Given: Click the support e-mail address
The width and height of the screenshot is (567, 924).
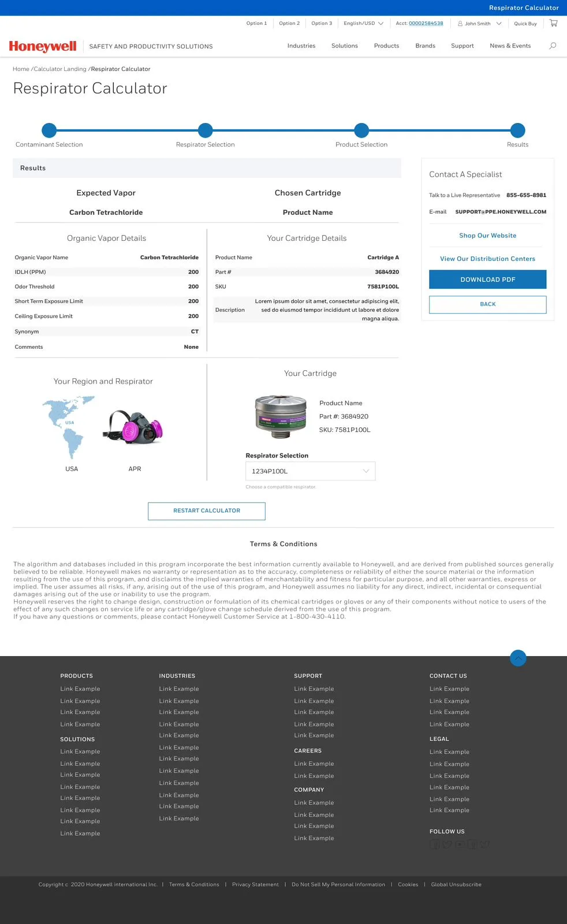Looking at the screenshot, I should (x=501, y=212).
